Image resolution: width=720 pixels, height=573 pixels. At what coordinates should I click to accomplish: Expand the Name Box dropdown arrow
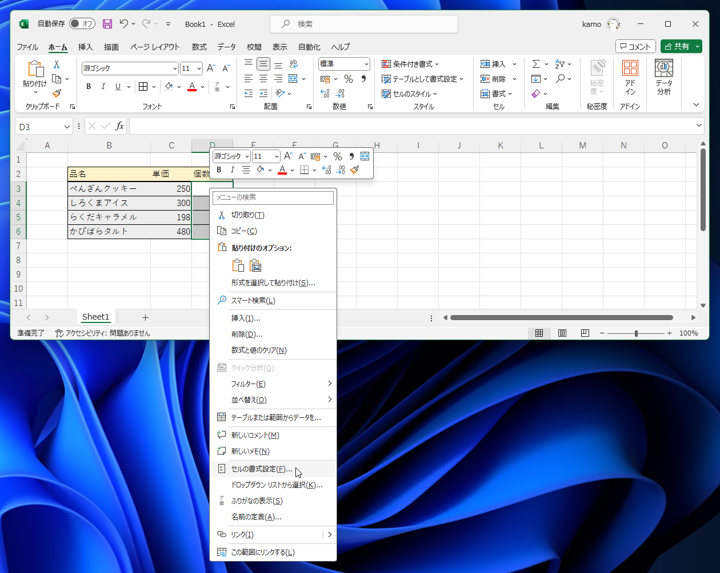(67, 126)
